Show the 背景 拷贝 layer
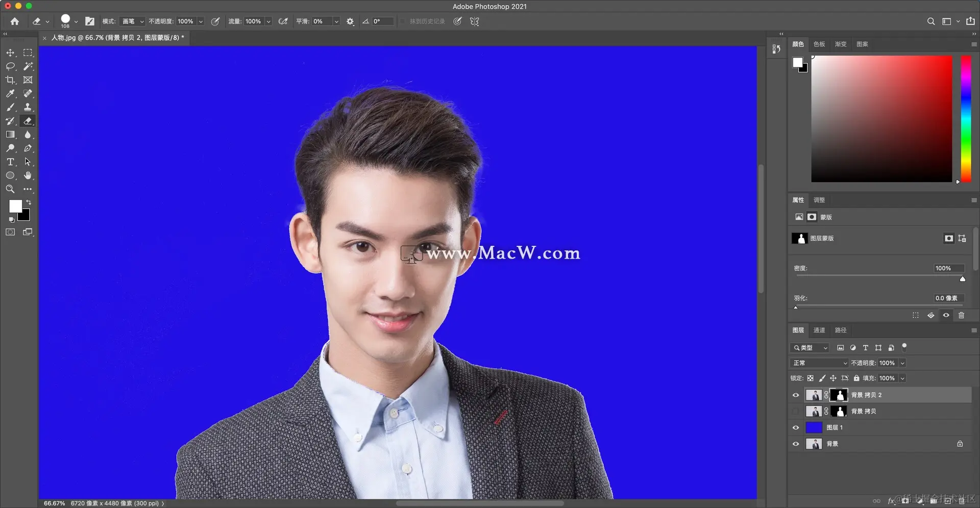The width and height of the screenshot is (980, 508). (x=796, y=411)
